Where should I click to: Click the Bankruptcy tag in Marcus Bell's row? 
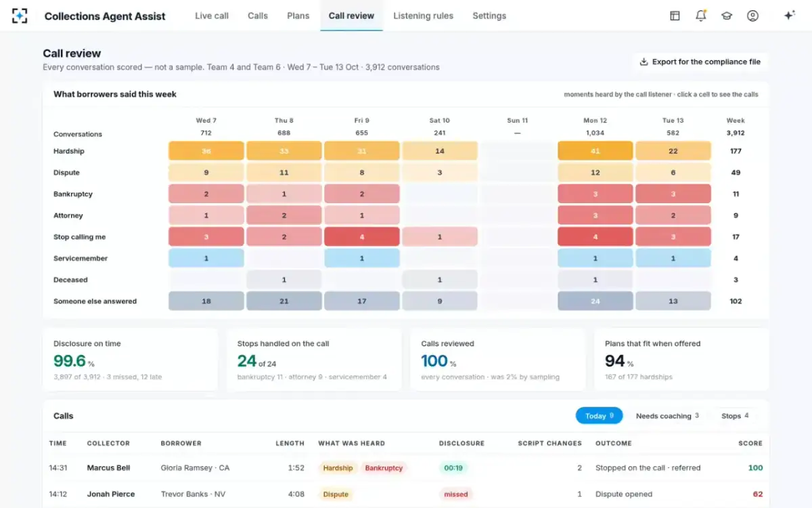[x=384, y=468]
